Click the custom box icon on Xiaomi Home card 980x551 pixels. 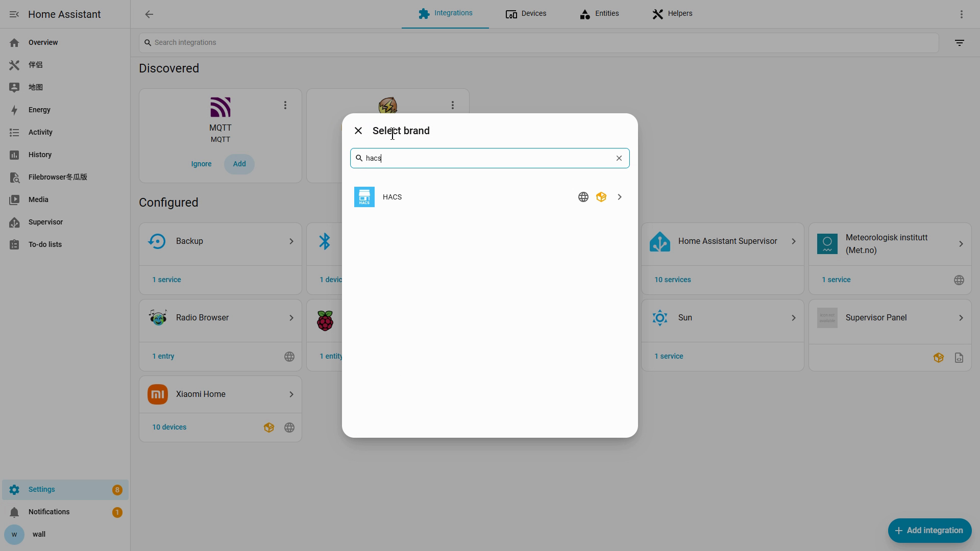(269, 428)
